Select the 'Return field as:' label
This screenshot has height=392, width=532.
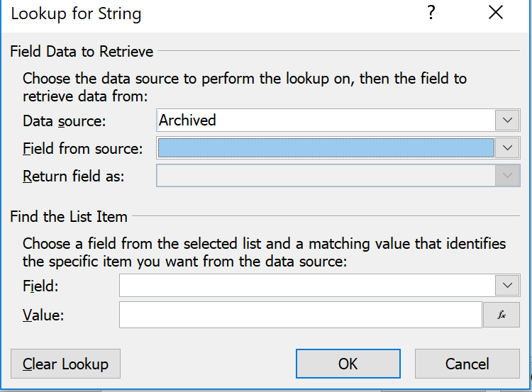point(74,177)
